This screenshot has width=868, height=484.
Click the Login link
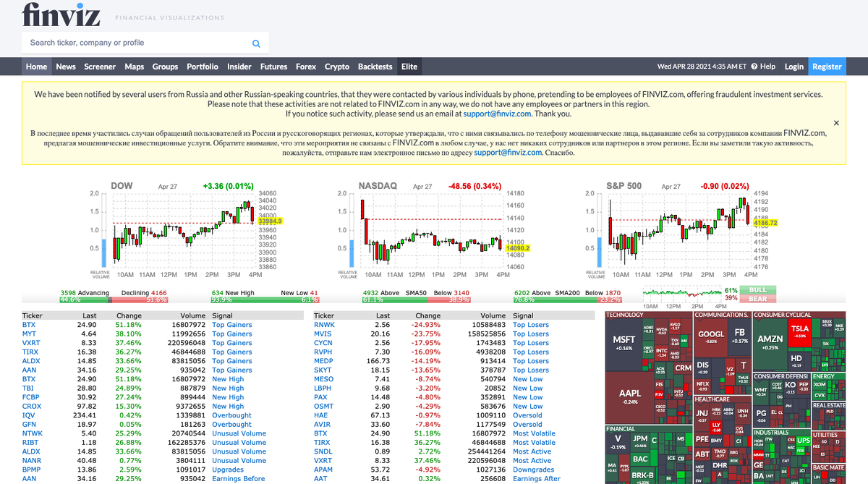(794, 67)
